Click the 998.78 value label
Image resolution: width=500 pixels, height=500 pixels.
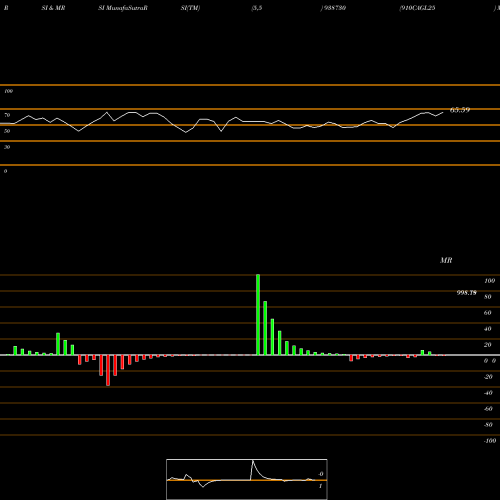tap(467, 293)
